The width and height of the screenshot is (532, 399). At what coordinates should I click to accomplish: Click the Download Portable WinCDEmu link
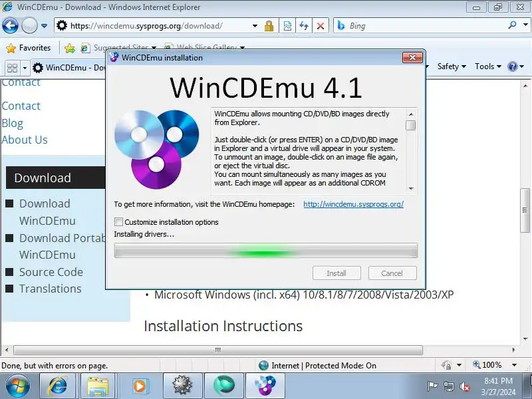62,246
